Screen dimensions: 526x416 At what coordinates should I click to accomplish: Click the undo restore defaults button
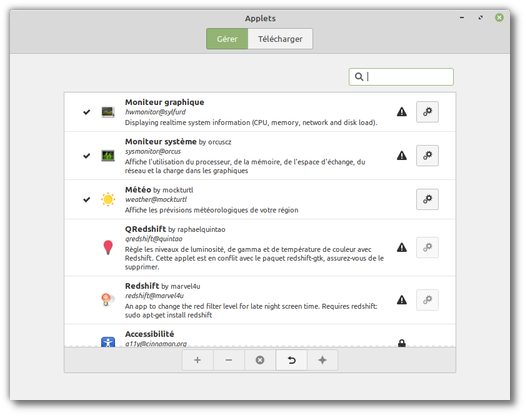291,360
